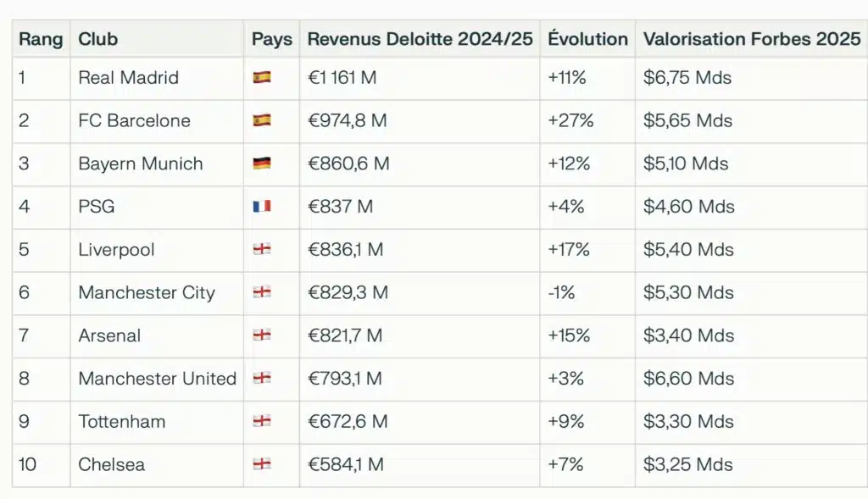
Task: Click the Spanish flag in FC Barcelone row
Action: [261, 120]
